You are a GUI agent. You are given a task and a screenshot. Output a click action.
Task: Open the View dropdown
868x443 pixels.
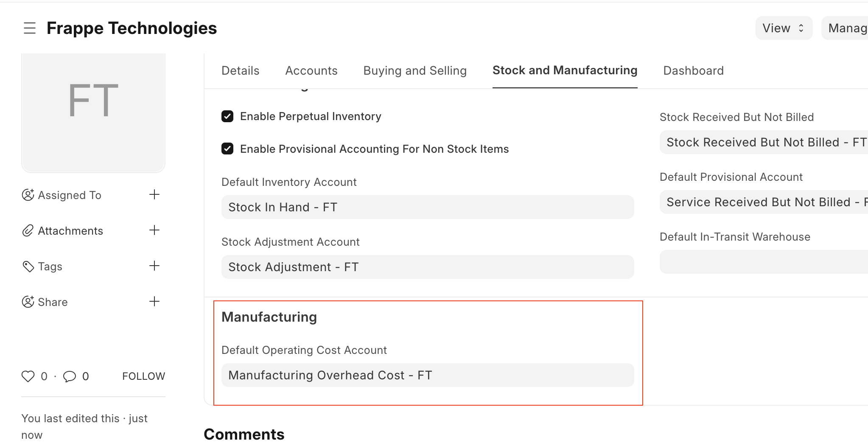coord(784,28)
